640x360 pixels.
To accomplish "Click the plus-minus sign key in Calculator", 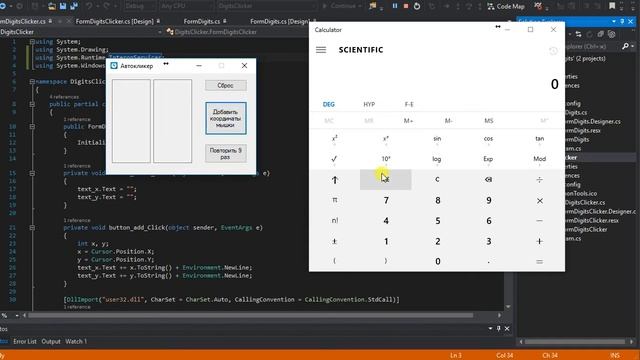I will click(334, 241).
